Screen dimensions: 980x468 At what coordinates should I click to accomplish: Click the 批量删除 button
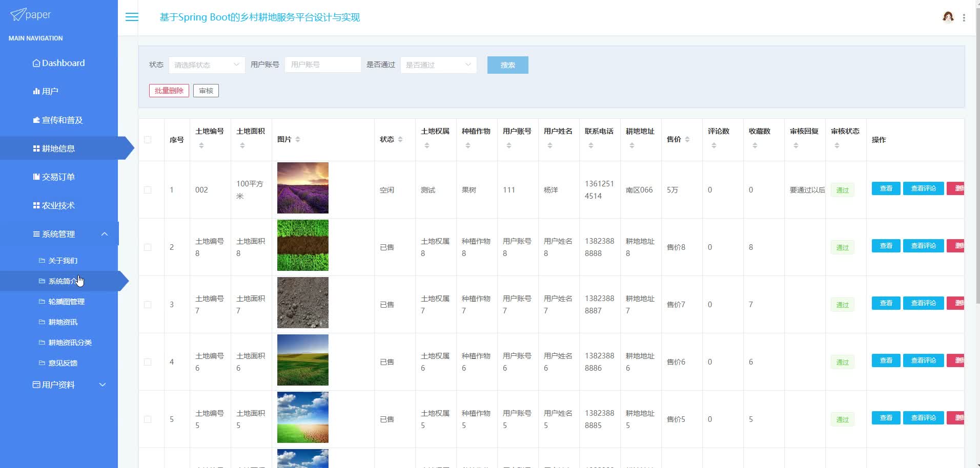169,91
